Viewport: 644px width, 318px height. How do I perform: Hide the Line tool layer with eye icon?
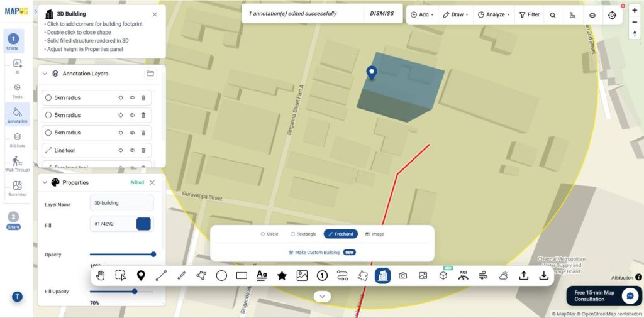point(132,150)
